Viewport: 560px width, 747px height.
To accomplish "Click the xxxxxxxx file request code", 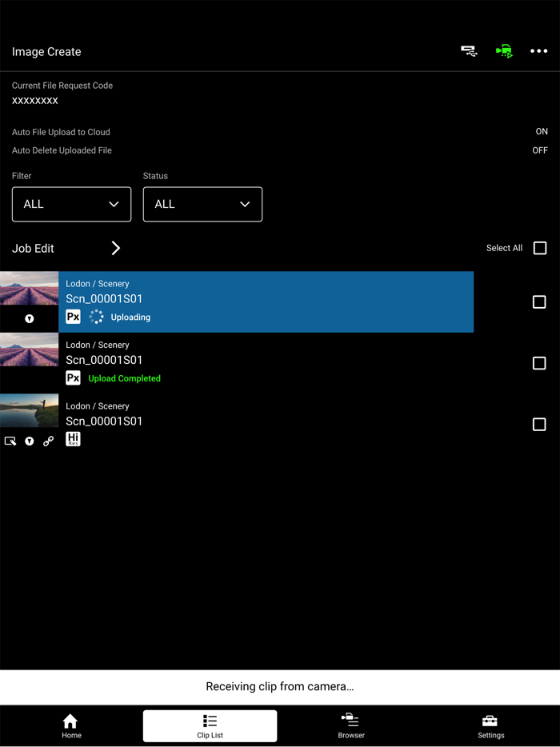I will 34,101.
